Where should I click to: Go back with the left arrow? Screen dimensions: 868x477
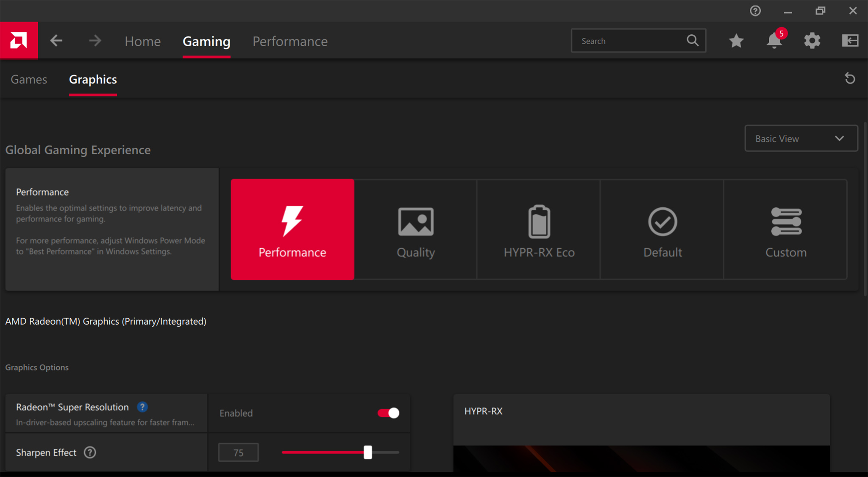pyautogui.click(x=56, y=41)
